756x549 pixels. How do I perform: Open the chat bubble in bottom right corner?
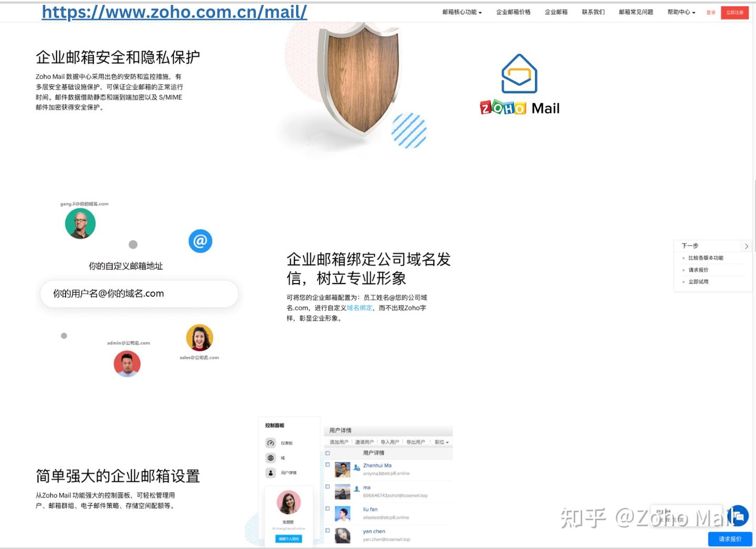pyautogui.click(x=739, y=516)
